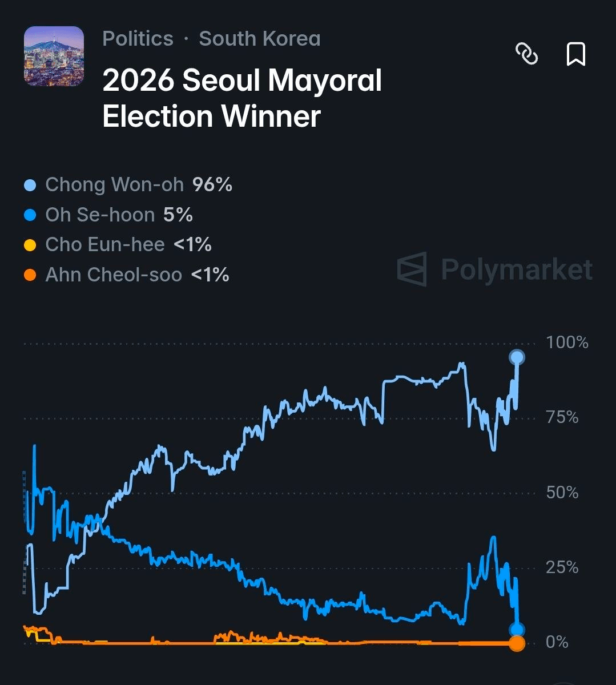
Task: Bookmark this Seoul mayoral market
Action: point(575,54)
